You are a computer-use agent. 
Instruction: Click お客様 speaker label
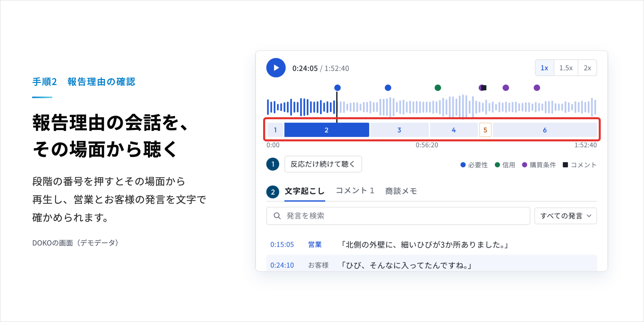pyautogui.click(x=318, y=265)
